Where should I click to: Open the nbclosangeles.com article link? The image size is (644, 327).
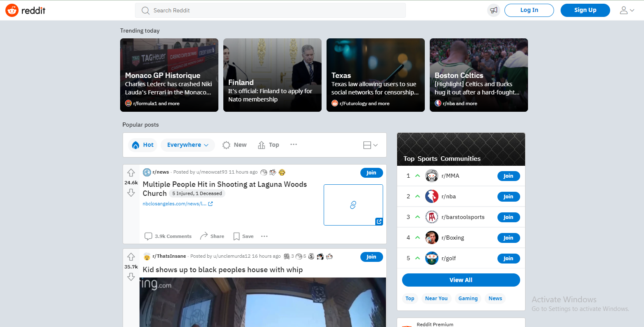[178, 204]
